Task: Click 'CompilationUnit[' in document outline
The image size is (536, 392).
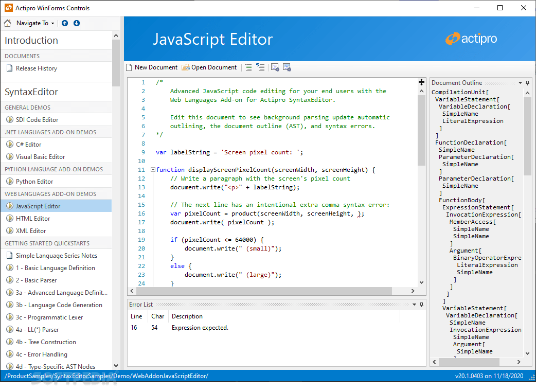Action: coord(460,92)
